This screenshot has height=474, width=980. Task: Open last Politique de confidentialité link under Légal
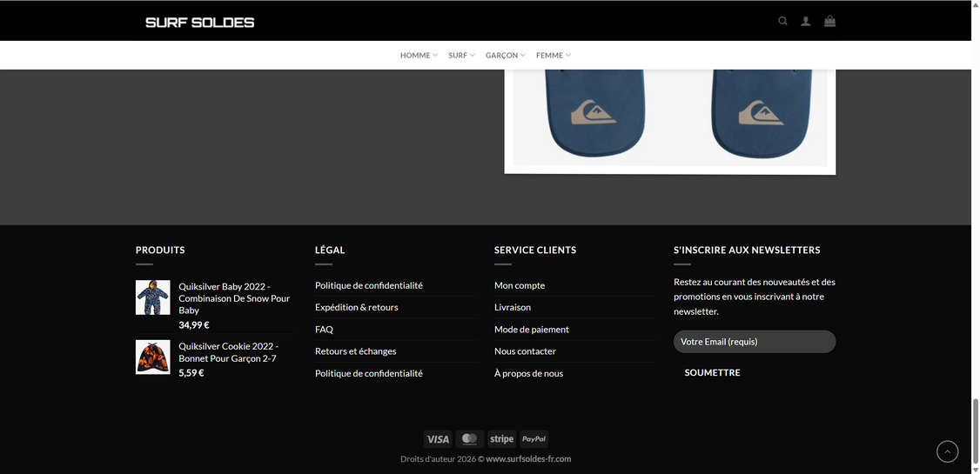pos(369,373)
